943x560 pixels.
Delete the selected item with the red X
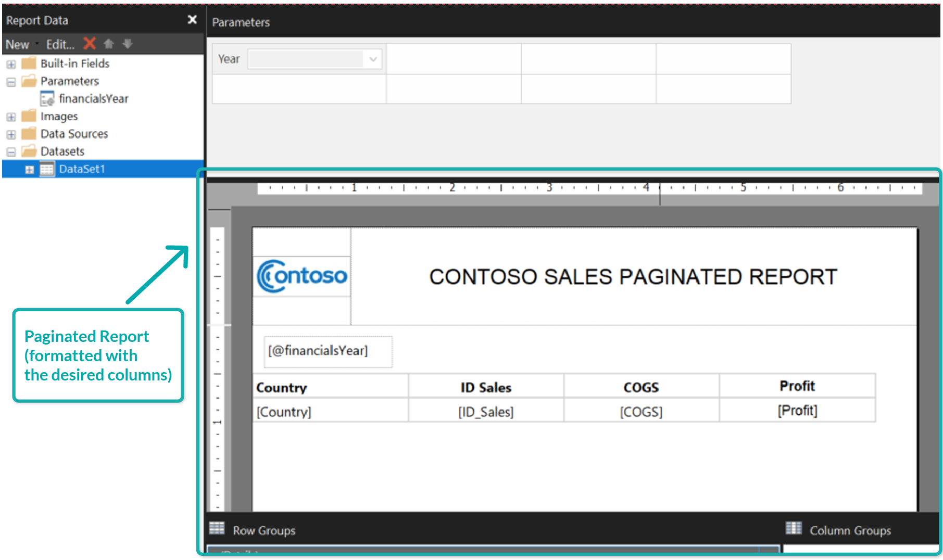[90, 44]
